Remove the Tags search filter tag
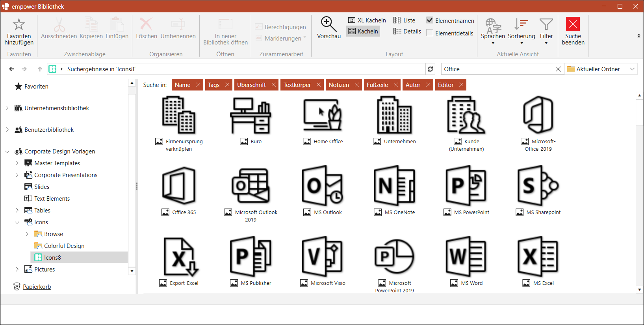The height and width of the screenshot is (325, 644). click(x=227, y=85)
